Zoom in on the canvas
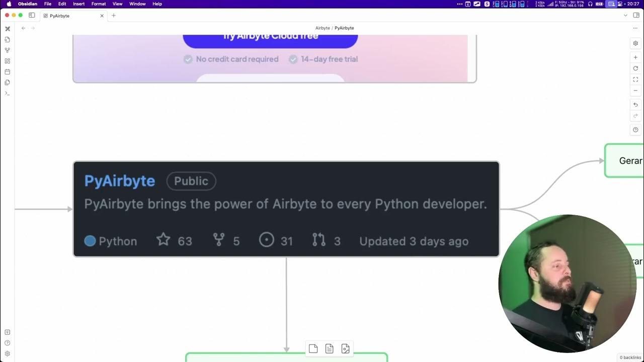The width and height of the screenshot is (644, 362). [635, 57]
